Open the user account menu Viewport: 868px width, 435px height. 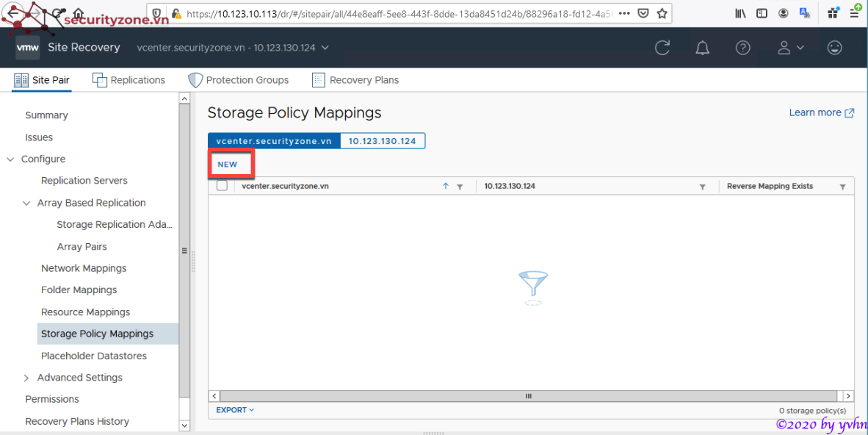pyautogui.click(x=790, y=48)
